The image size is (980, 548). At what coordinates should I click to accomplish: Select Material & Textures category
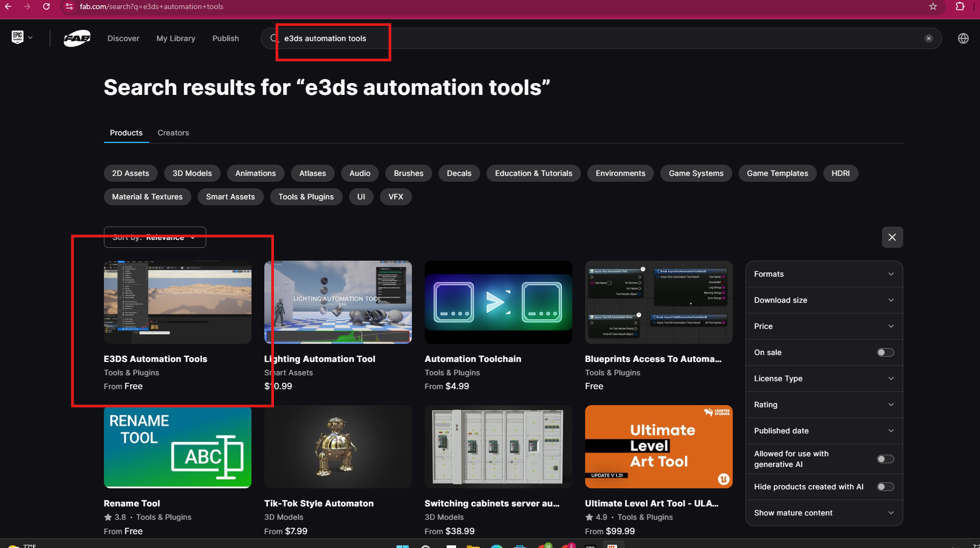(147, 197)
